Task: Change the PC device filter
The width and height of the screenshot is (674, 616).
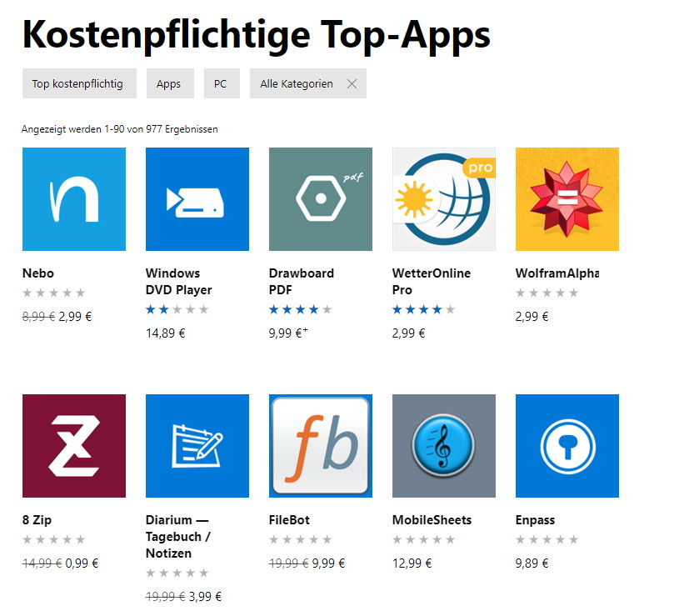Action: pyautogui.click(x=222, y=83)
